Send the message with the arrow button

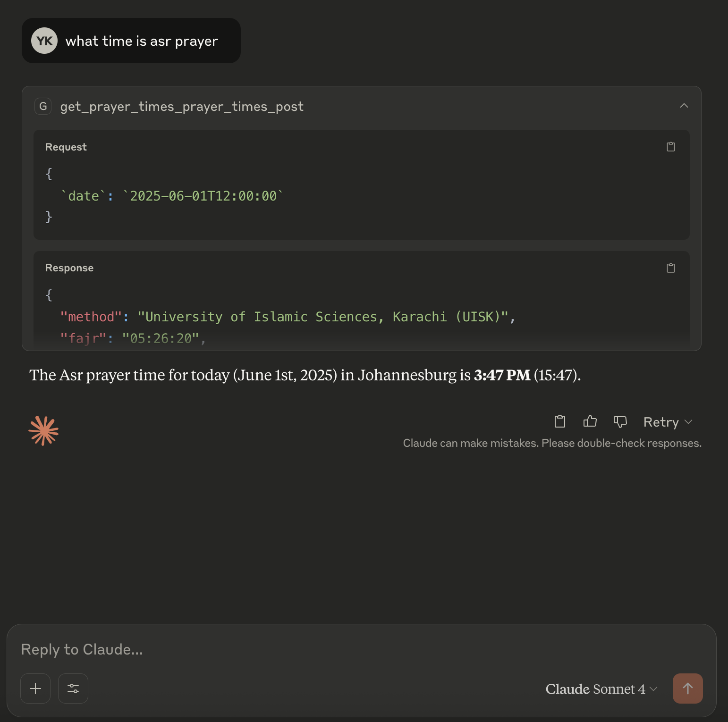[687, 688]
